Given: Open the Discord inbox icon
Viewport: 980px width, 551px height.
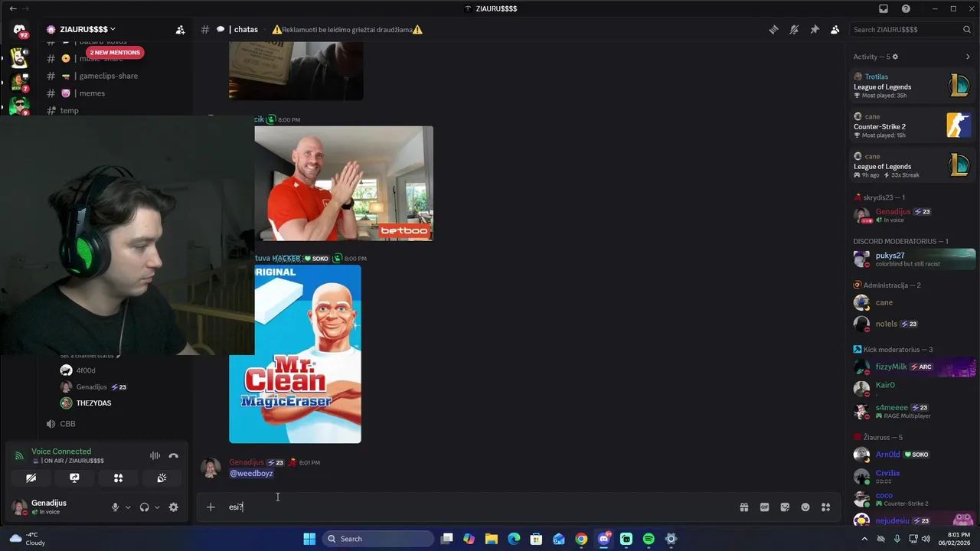Looking at the screenshot, I should [x=884, y=8].
